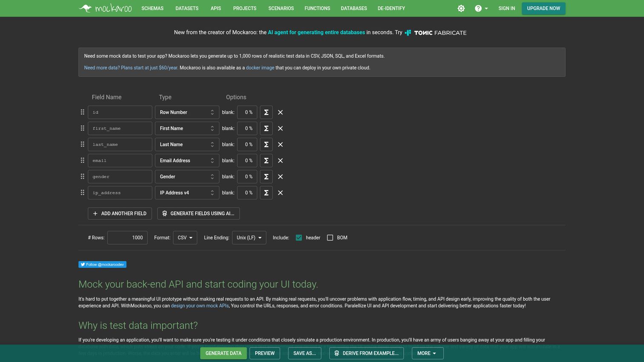Open the Email Address type selector

coord(187,161)
